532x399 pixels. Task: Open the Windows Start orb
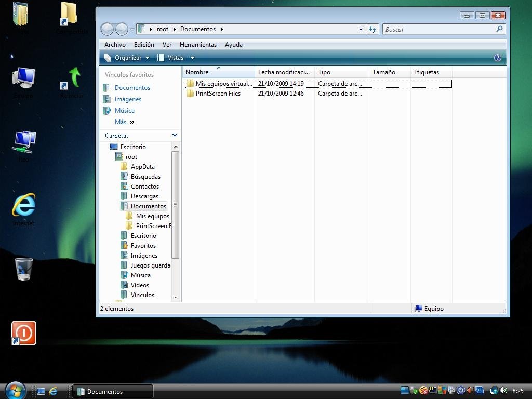pos(15,391)
